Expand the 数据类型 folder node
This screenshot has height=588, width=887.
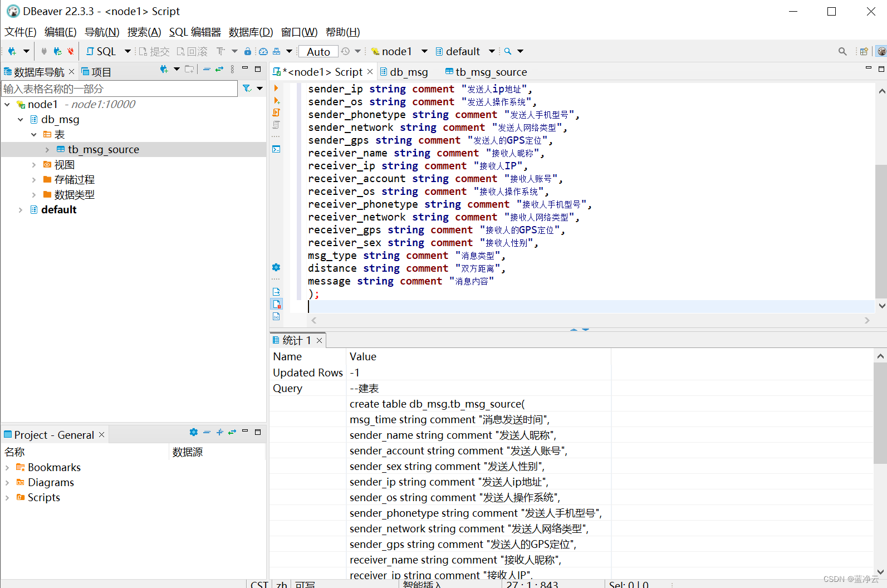point(34,195)
